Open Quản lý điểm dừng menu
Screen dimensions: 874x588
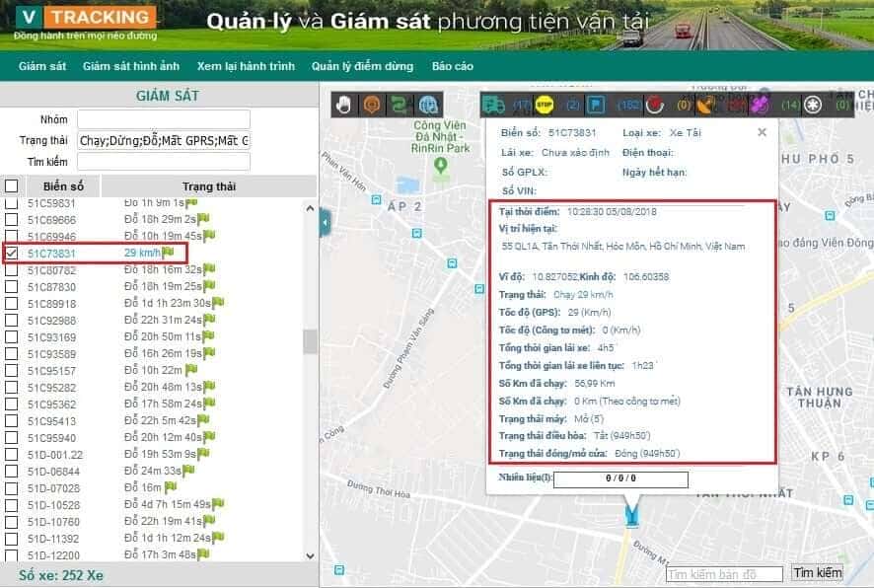pos(362,66)
